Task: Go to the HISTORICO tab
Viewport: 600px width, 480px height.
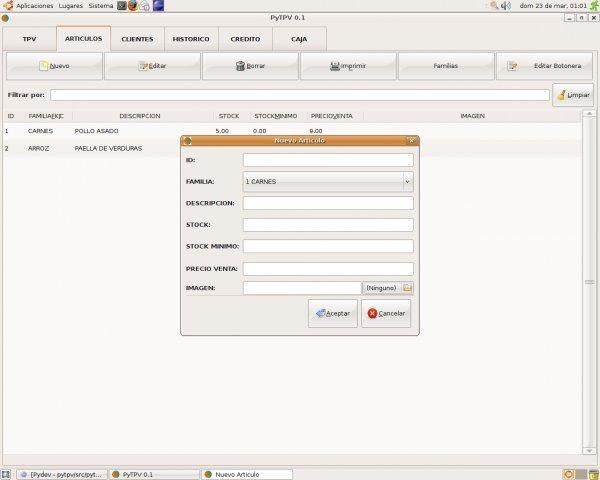Action: coord(191,39)
